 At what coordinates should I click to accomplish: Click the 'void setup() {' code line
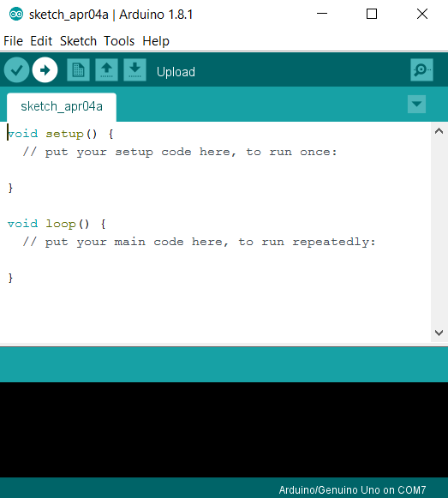(x=60, y=134)
